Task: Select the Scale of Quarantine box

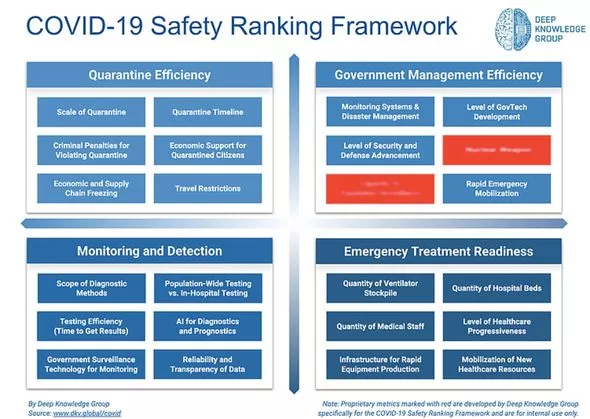Action: [91, 112]
